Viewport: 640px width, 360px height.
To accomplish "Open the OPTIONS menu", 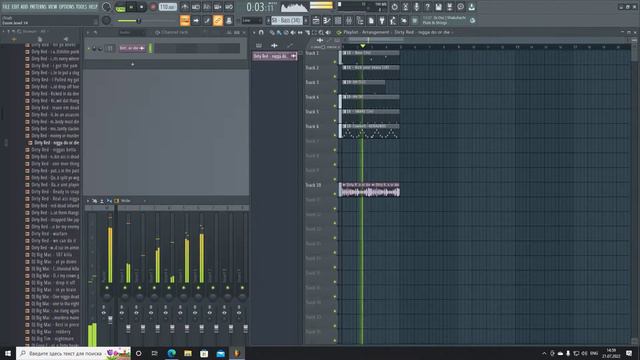I will pos(67,7).
